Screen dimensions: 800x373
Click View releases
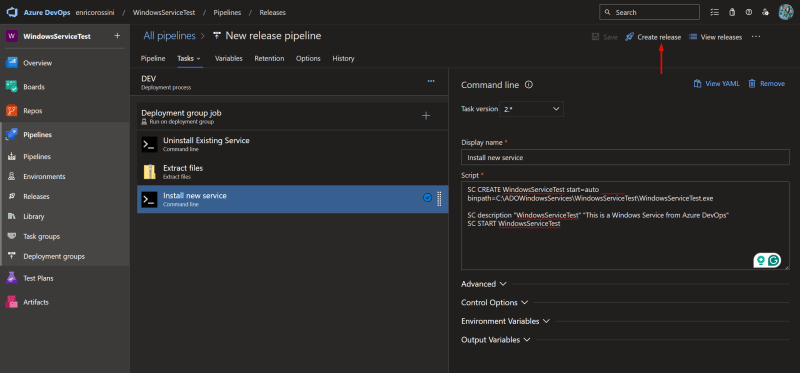[x=715, y=37]
